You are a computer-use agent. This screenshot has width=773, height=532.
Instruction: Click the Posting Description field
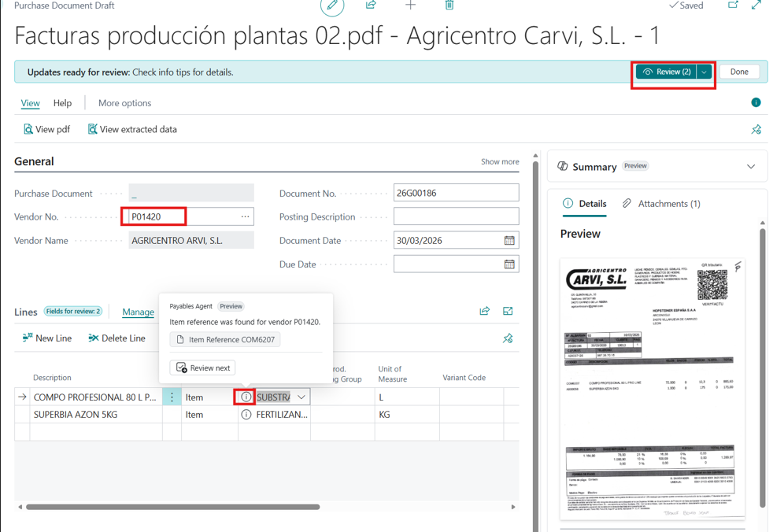pos(456,216)
